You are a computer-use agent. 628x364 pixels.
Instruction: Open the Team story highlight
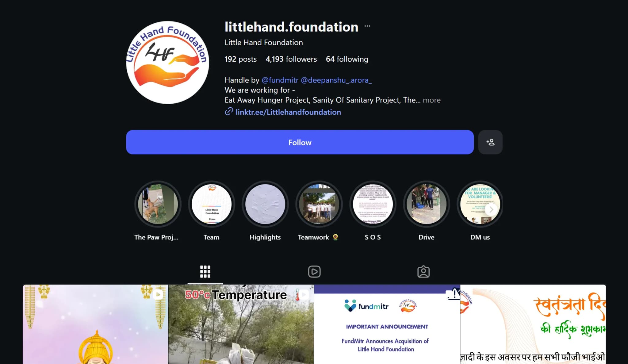pos(212,204)
